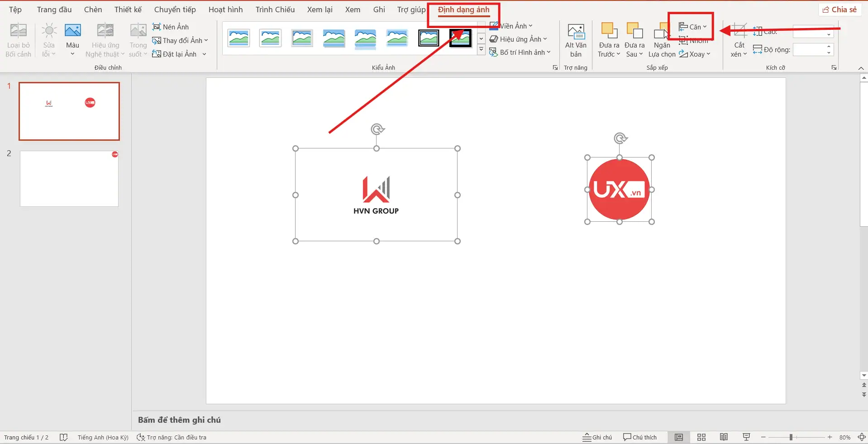Select the red UX.vn logo image
868x444 pixels.
click(620, 190)
